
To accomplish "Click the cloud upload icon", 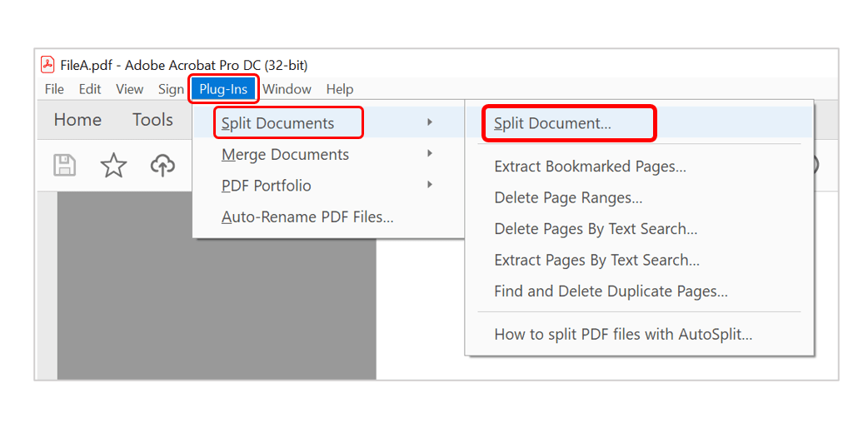I will [162, 166].
